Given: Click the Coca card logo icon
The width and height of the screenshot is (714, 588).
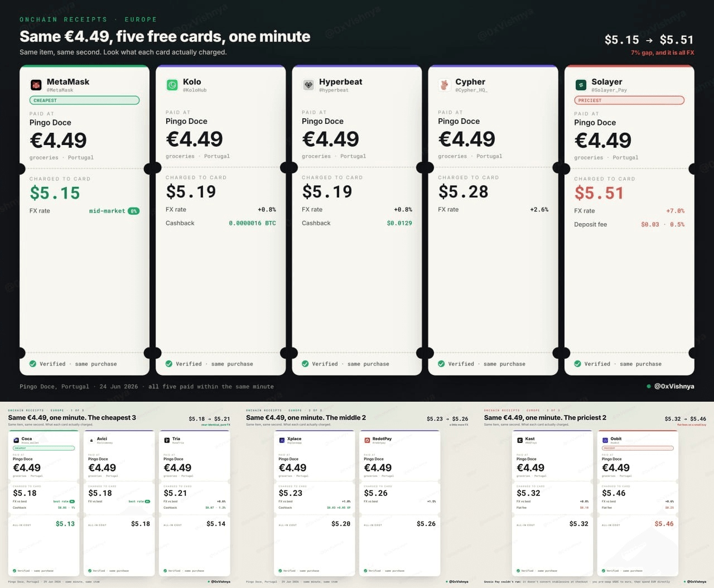Looking at the screenshot, I should (17, 440).
